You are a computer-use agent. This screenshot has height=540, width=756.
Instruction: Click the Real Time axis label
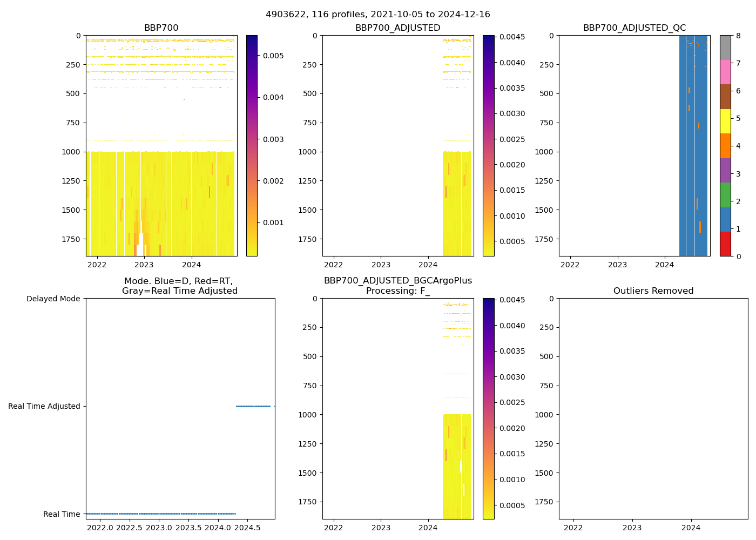pyautogui.click(x=62, y=514)
